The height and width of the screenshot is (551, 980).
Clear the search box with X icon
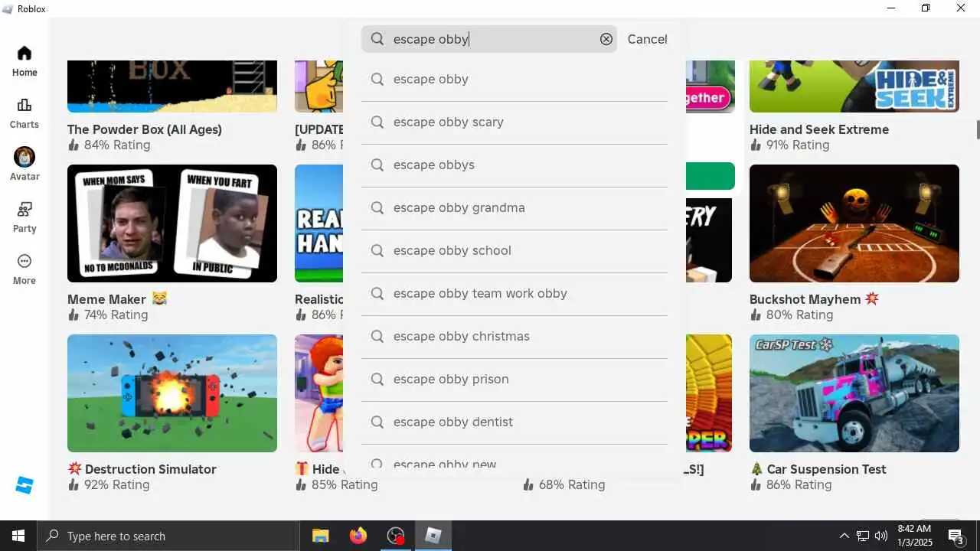pos(606,39)
